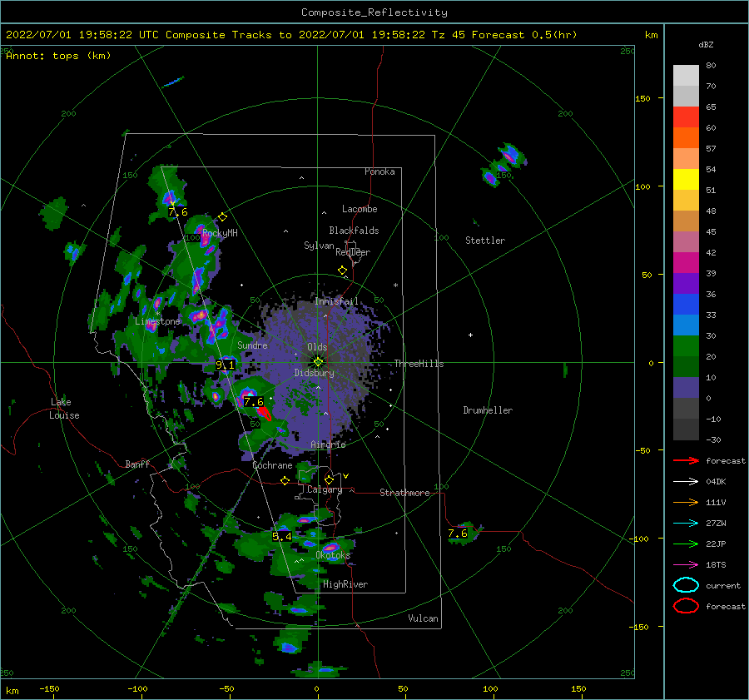Image resolution: width=749 pixels, height=700 pixels.
Task: Click the Stettler city label
Action: (485, 241)
